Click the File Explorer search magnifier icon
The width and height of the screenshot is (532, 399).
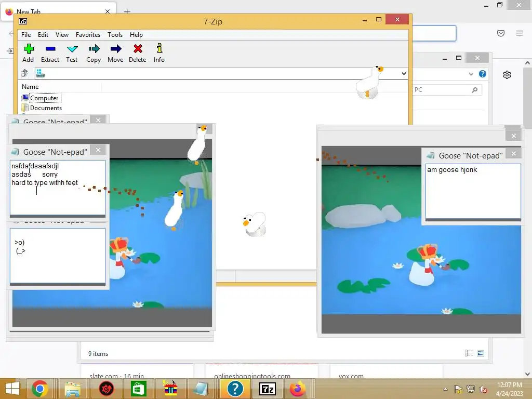click(475, 90)
